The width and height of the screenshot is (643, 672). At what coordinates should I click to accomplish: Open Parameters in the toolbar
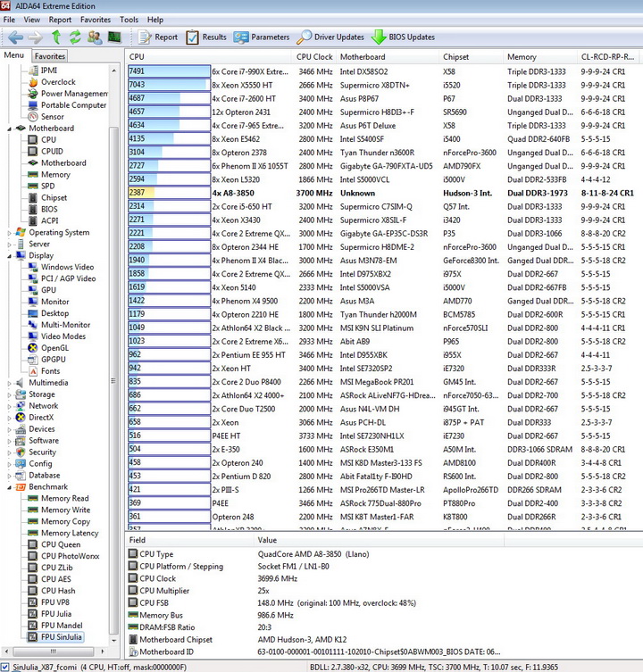click(x=262, y=37)
